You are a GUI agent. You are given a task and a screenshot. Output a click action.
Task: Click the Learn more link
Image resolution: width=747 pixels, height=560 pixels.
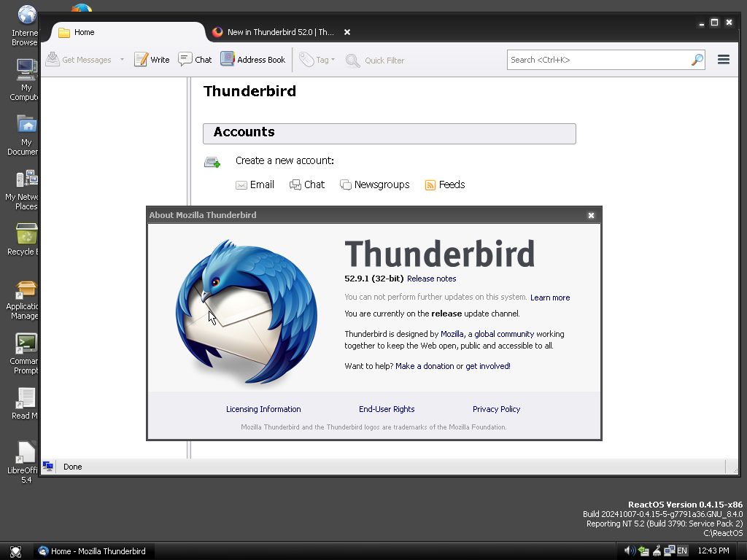(550, 297)
